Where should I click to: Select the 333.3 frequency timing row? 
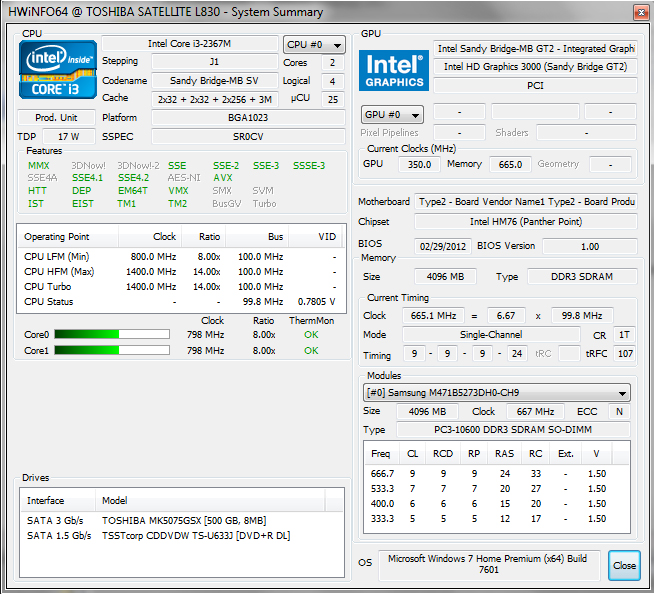(x=496, y=519)
